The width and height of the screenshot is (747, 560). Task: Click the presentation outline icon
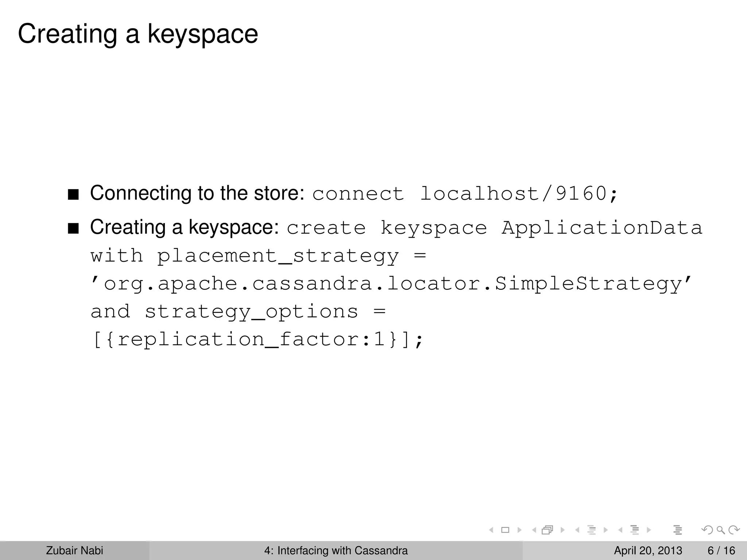coord(678,530)
